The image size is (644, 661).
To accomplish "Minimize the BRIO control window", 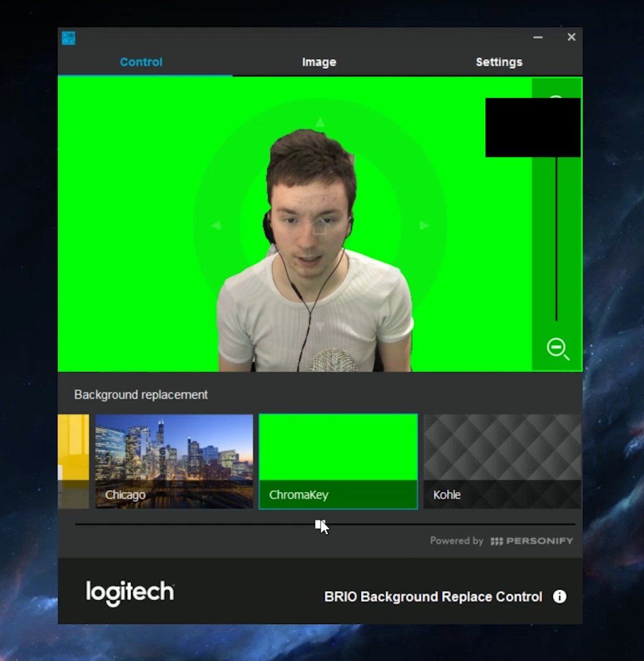I will 538,37.
